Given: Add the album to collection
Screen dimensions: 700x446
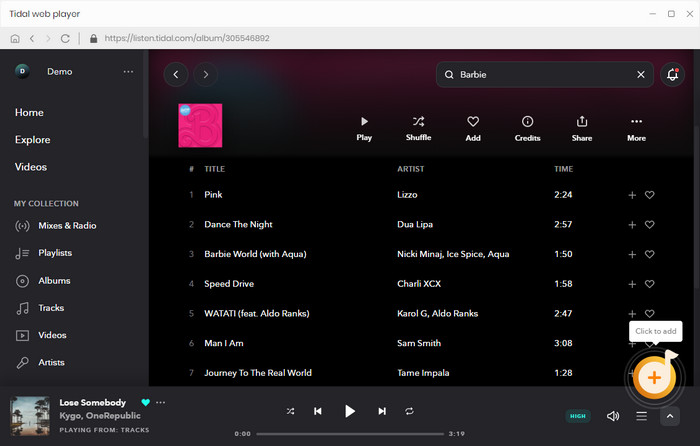Looking at the screenshot, I should click(473, 129).
